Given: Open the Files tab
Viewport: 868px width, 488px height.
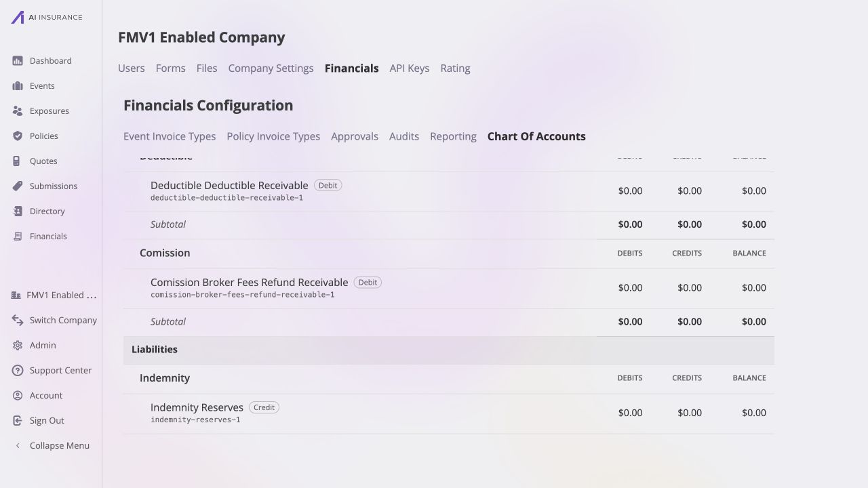Looking at the screenshot, I should (x=207, y=68).
